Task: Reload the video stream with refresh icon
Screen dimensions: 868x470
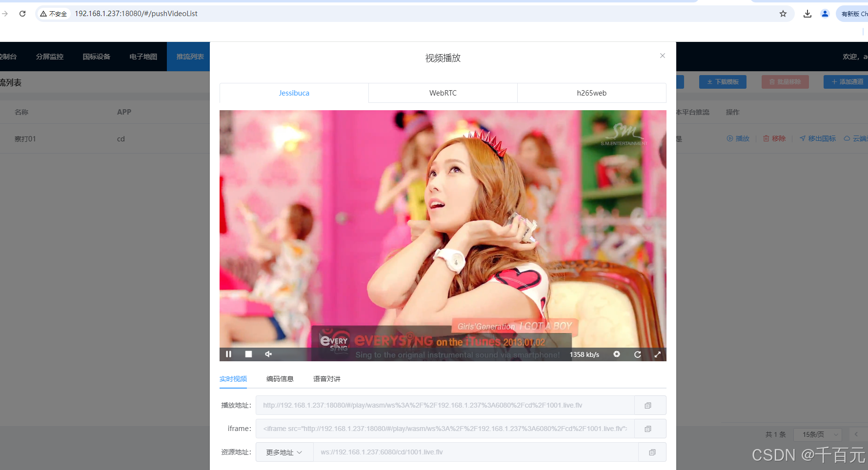Action: [x=637, y=354]
